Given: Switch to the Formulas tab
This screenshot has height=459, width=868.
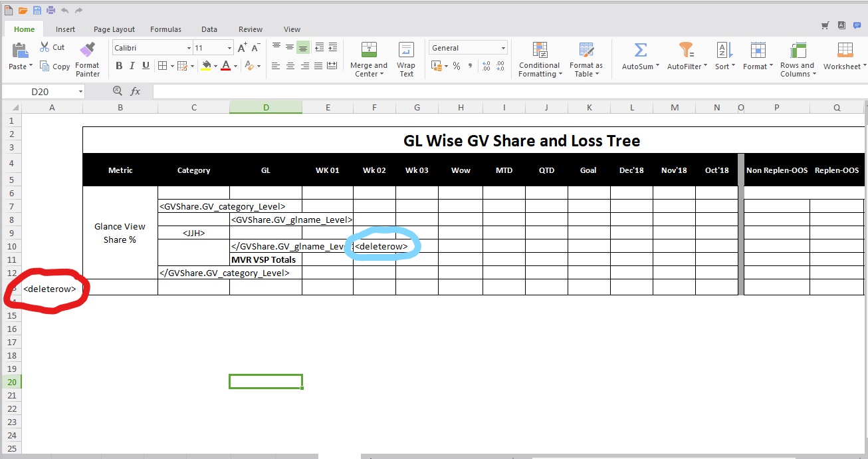Looking at the screenshot, I should pyautogui.click(x=165, y=29).
